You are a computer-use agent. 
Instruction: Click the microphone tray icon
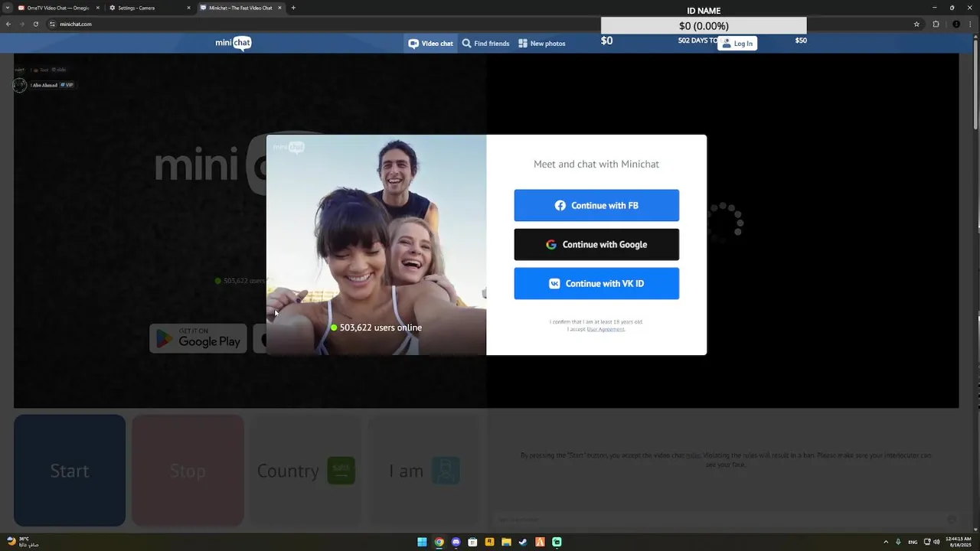coord(898,542)
